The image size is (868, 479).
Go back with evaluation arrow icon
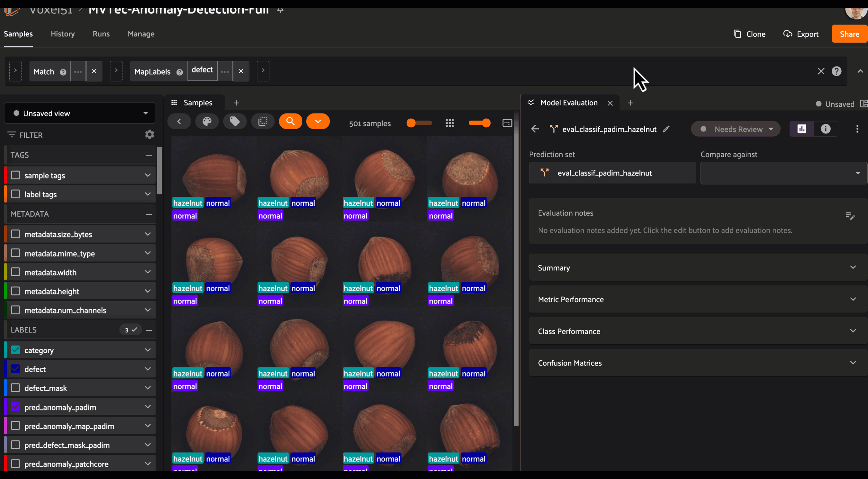pos(535,129)
